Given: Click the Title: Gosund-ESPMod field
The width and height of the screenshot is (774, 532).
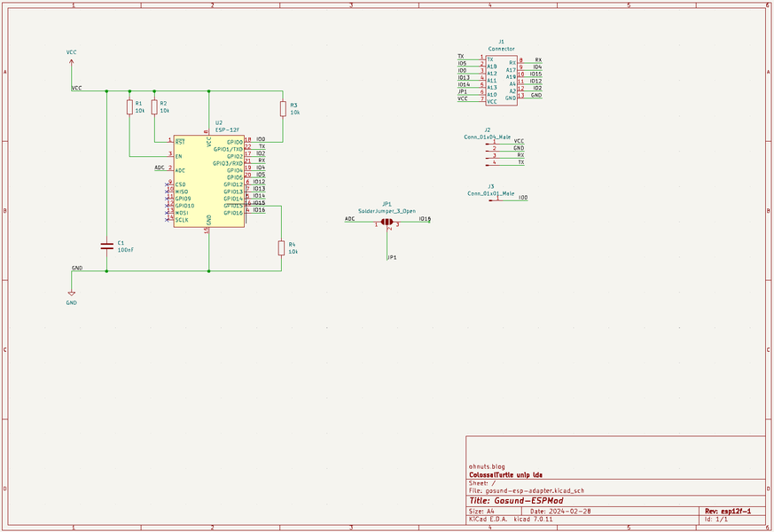Looking at the screenshot, I should point(516,500).
